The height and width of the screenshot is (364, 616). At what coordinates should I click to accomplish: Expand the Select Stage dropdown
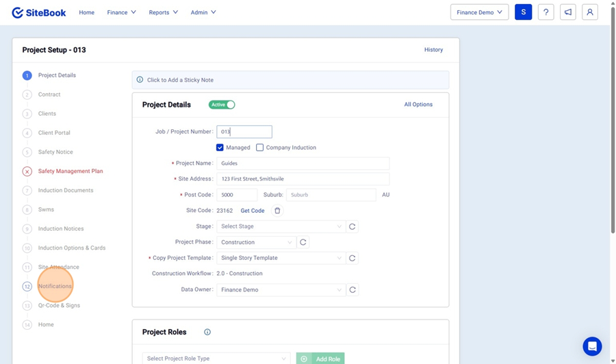(281, 226)
